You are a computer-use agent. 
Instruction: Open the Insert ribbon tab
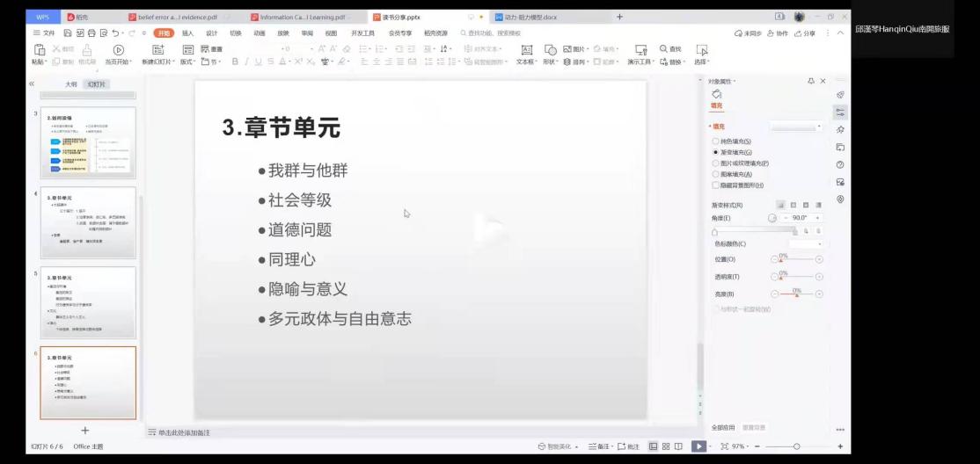tap(187, 33)
